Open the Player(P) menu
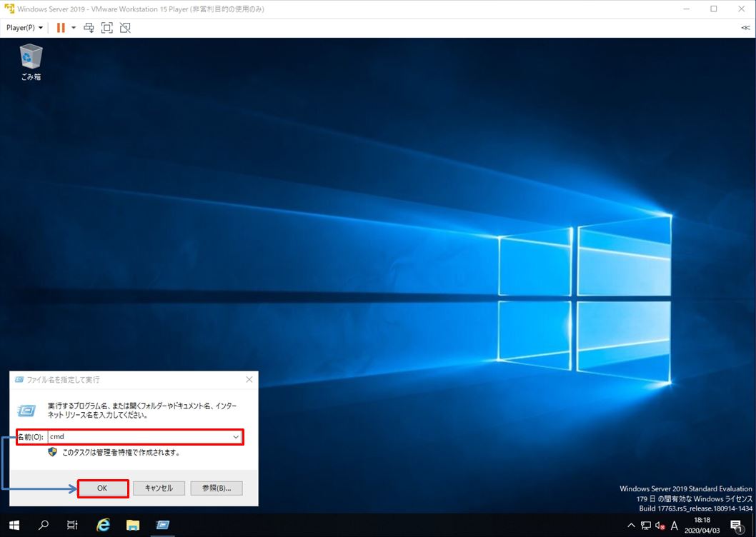Viewport: 756px width, 537px height. (24, 28)
